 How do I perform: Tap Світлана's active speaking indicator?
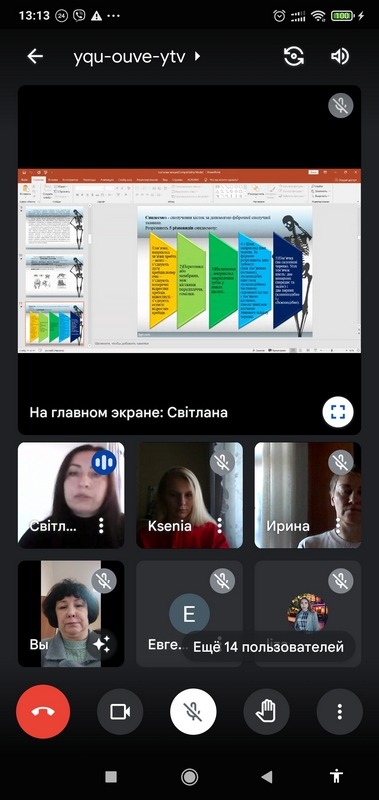click(104, 462)
